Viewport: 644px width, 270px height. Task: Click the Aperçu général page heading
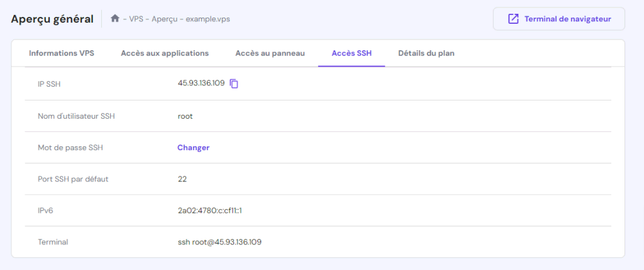[52, 19]
